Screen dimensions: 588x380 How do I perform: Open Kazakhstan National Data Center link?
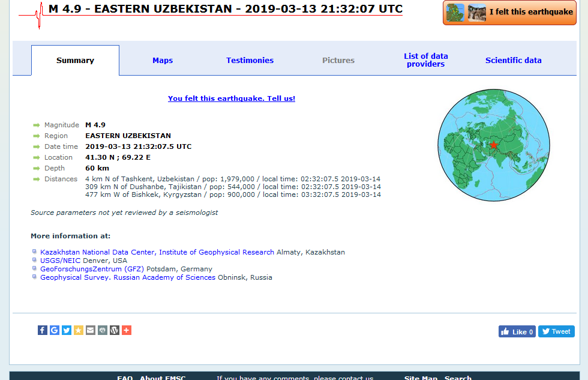pyautogui.click(x=157, y=252)
